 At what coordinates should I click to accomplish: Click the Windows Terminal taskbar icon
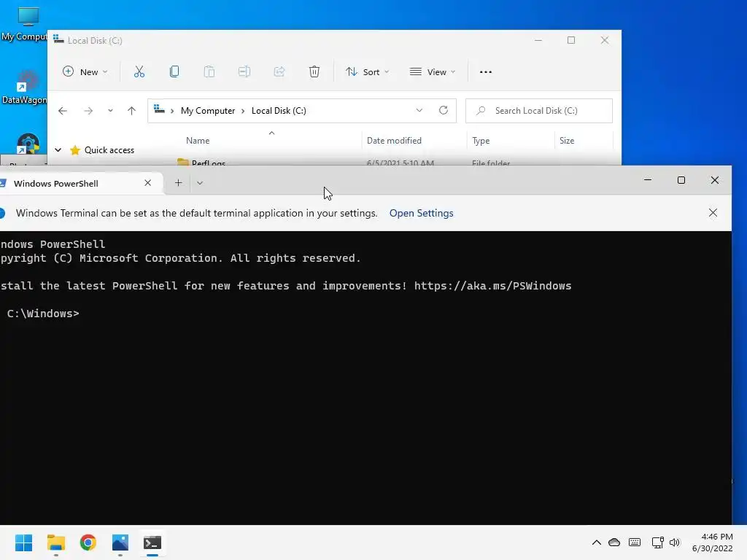(x=152, y=542)
